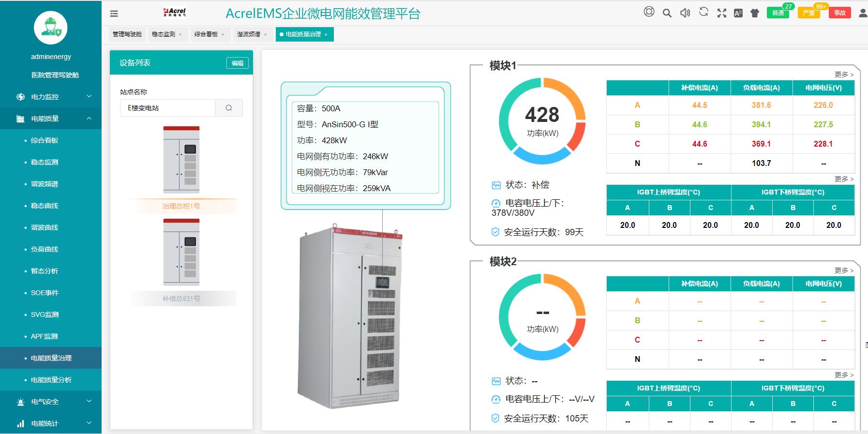Click the search magnifier in the top toolbar

667,13
